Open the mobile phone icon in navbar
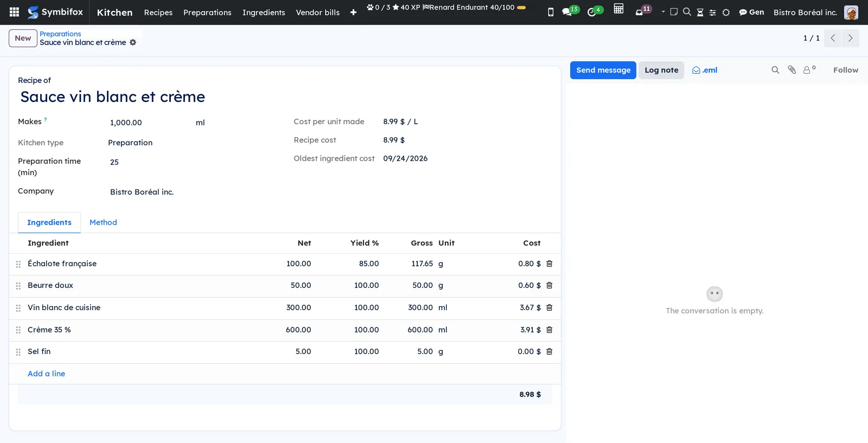Viewport: 868px width, 443px height. point(551,12)
